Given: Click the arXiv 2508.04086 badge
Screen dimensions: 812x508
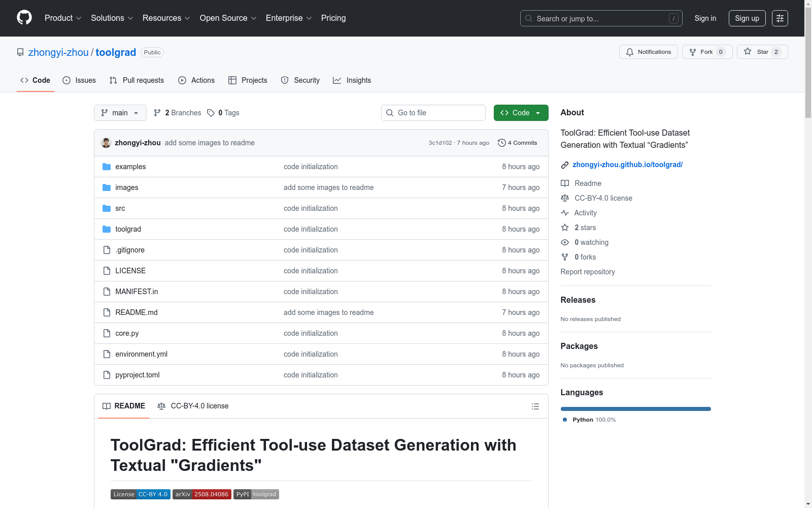Looking at the screenshot, I should [202, 494].
